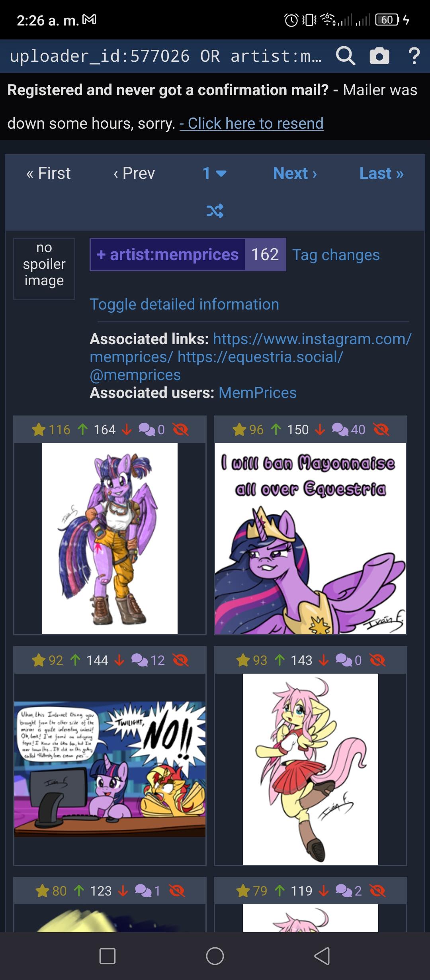Open reverse image search camera icon
The width and height of the screenshot is (430, 980).
pyautogui.click(x=379, y=56)
